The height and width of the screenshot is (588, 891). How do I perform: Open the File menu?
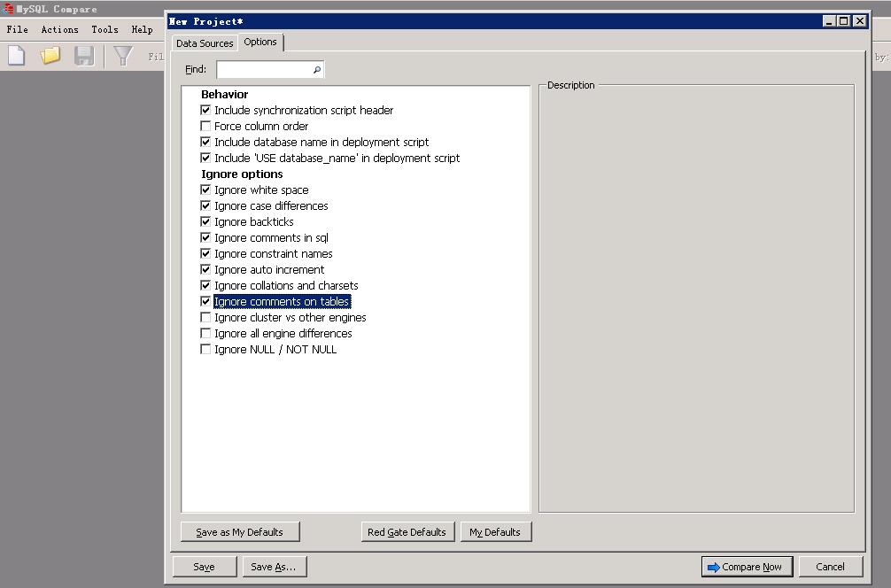click(x=17, y=29)
